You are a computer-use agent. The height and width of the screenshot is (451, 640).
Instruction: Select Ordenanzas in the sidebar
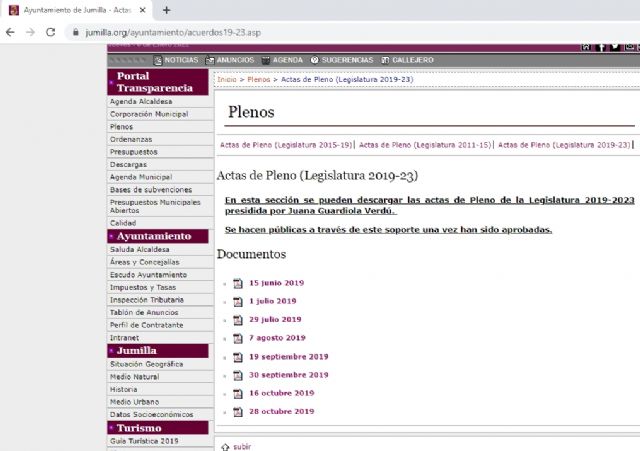133,140
